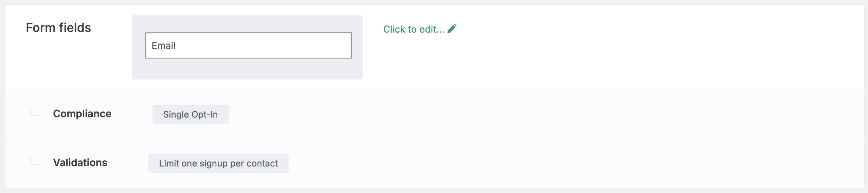Click 'signup per contact' validation tag

239,163
